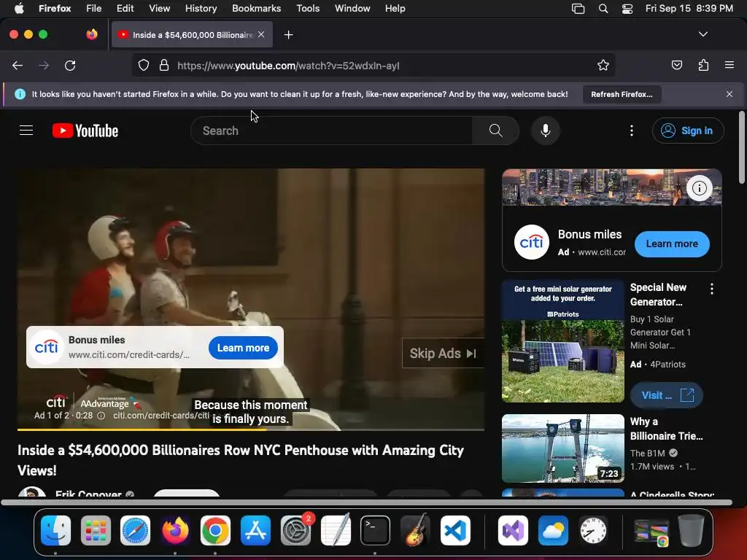Click the Firefox URL address bar

373,66
